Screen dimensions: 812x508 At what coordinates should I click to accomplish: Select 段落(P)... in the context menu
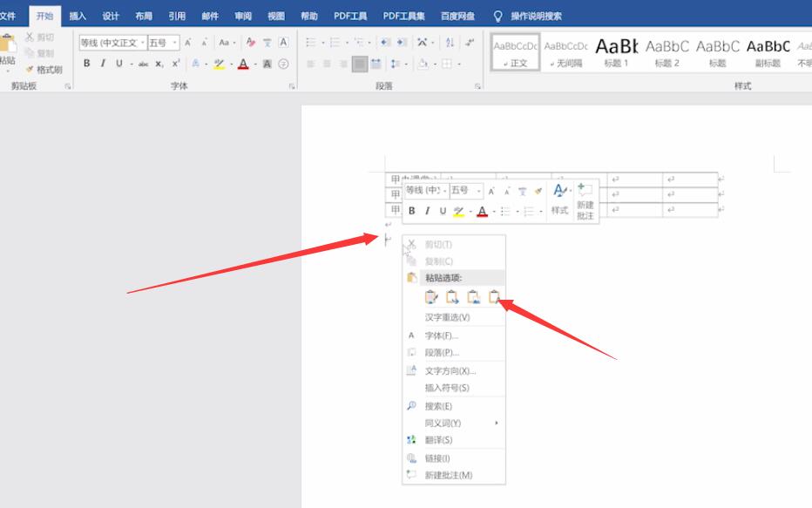pyautogui.click(x=454, y=353)
